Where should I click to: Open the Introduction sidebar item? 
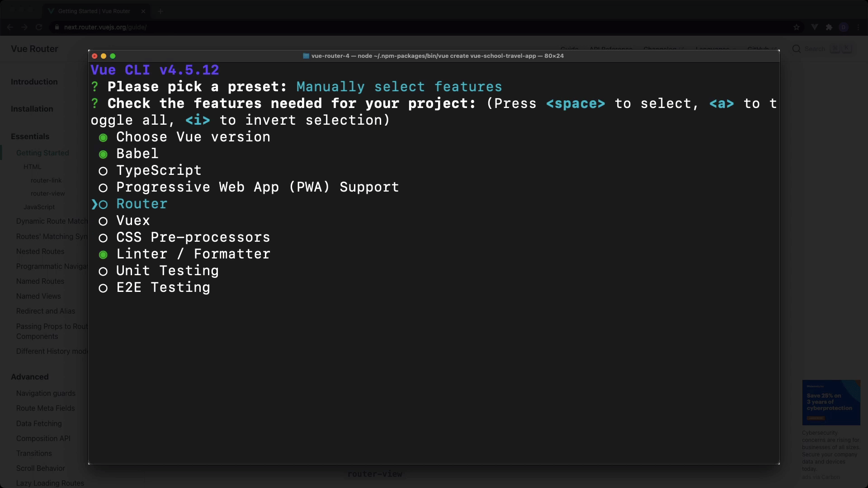pos(34,82)
